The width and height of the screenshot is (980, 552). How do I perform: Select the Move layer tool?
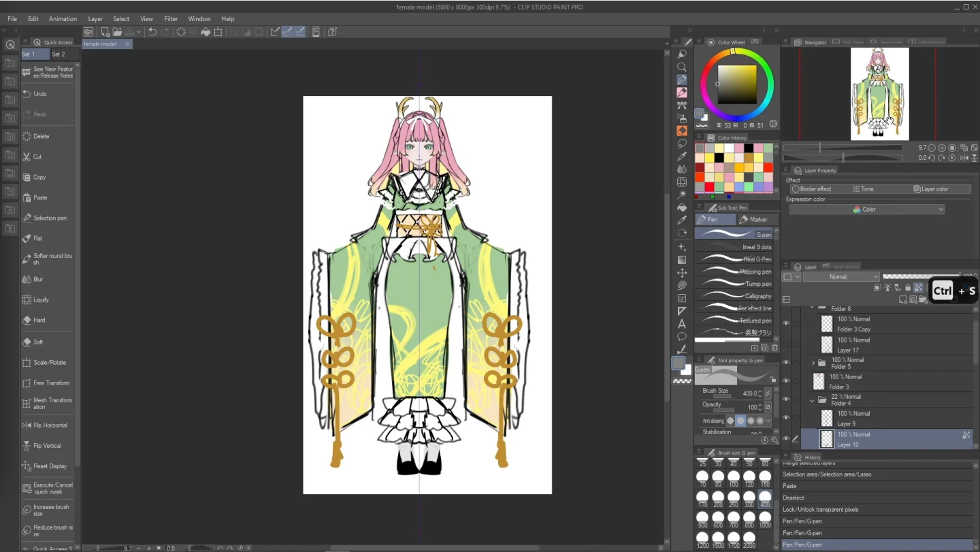(682, 273)
